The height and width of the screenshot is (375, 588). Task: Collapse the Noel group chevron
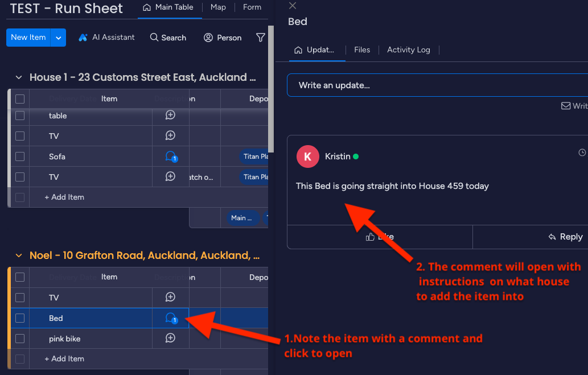[19, 256]
